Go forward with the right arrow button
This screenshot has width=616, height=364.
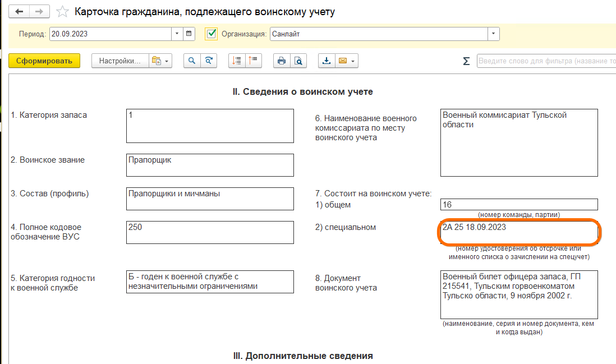click(x=39, y=11)
